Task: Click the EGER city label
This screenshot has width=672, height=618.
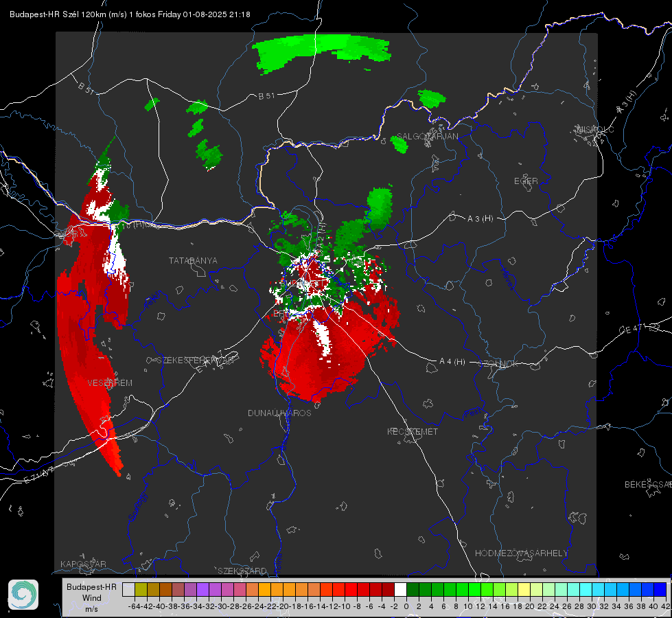Action: (526, 181)
